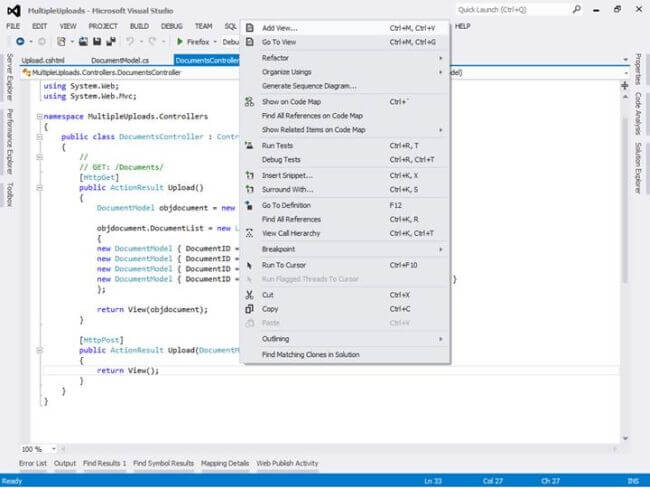Click the Go To View page icon
Screen dimensions: 650x488
tap(250, 42)
